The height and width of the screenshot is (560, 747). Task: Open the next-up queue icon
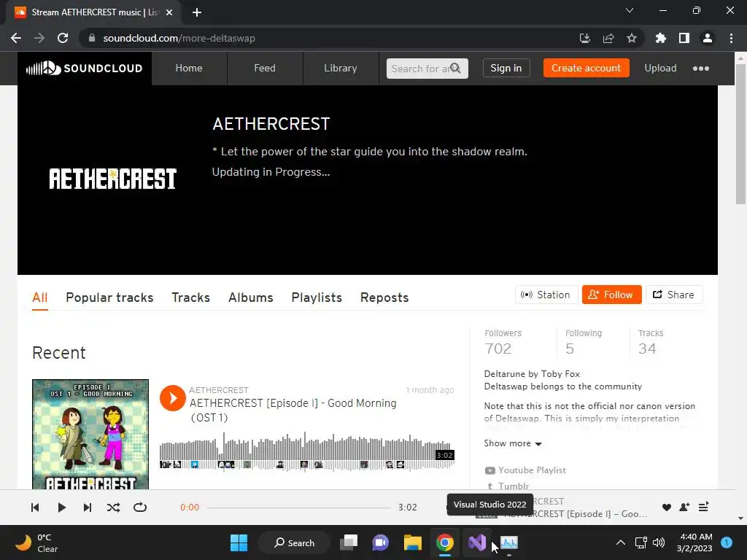704,507
